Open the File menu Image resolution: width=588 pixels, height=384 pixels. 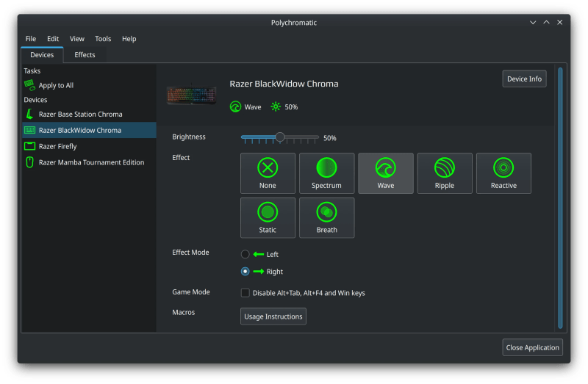tap(31, 39)
